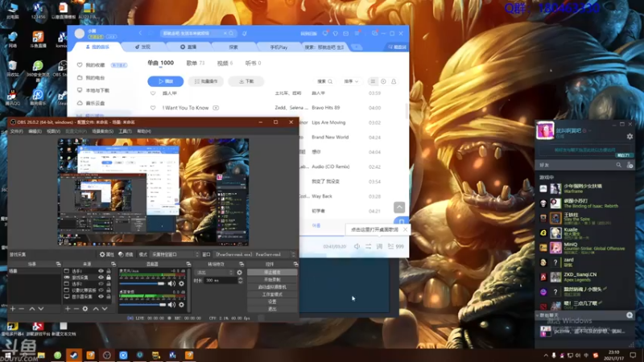The image size is (644, 362).
Task: Mute the desktop audio speaker icon
Action: point(171,305)
